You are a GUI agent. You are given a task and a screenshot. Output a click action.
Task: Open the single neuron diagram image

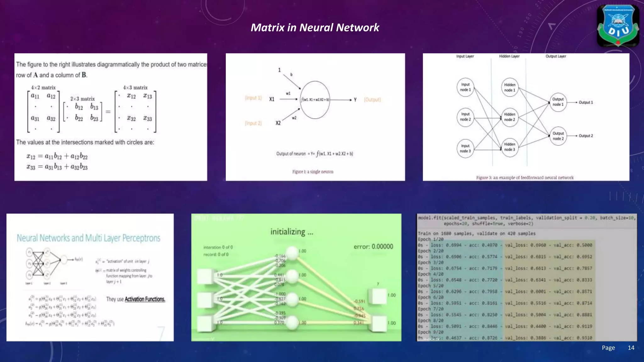(x=315, y=117)
